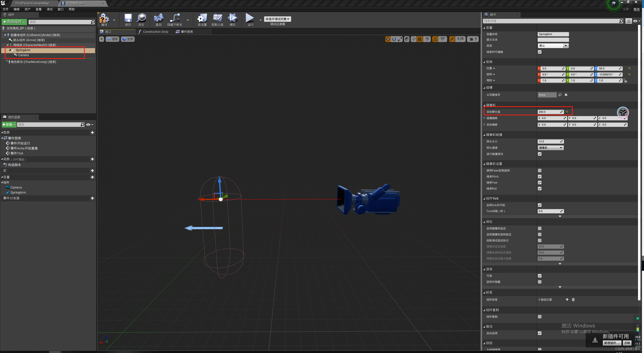Toggle the 可视 visible checkbox
This screenshot has width=644, height=353.
point(540,276)
